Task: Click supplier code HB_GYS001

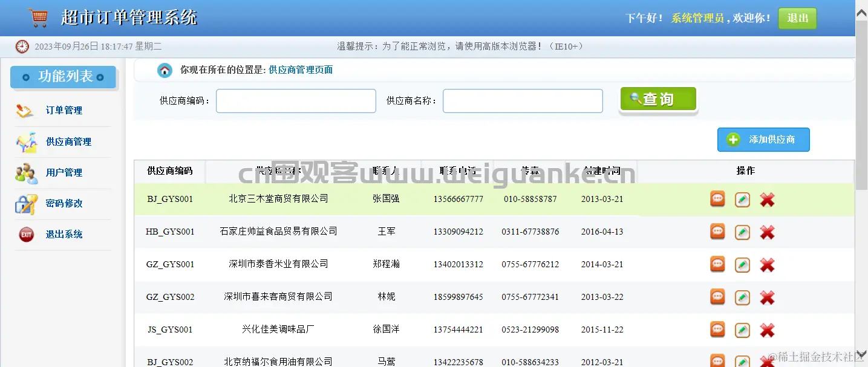Action: [170, 232]
